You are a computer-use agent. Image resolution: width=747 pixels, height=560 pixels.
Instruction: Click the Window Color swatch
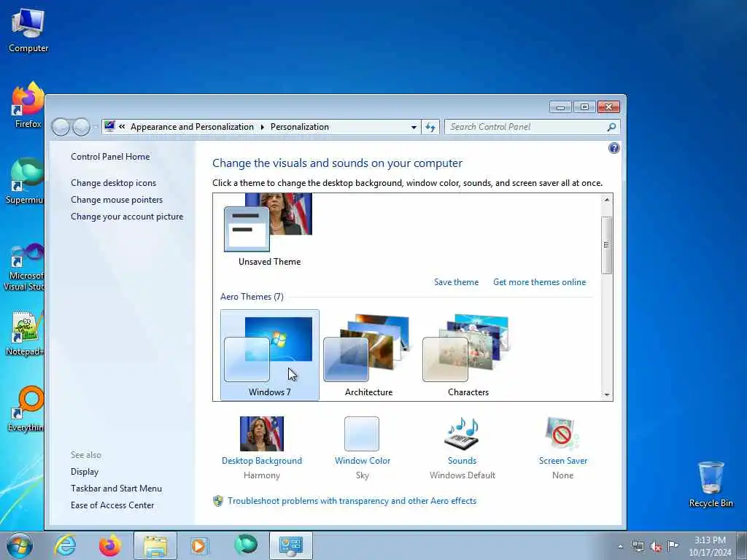(x=362, y=434)
